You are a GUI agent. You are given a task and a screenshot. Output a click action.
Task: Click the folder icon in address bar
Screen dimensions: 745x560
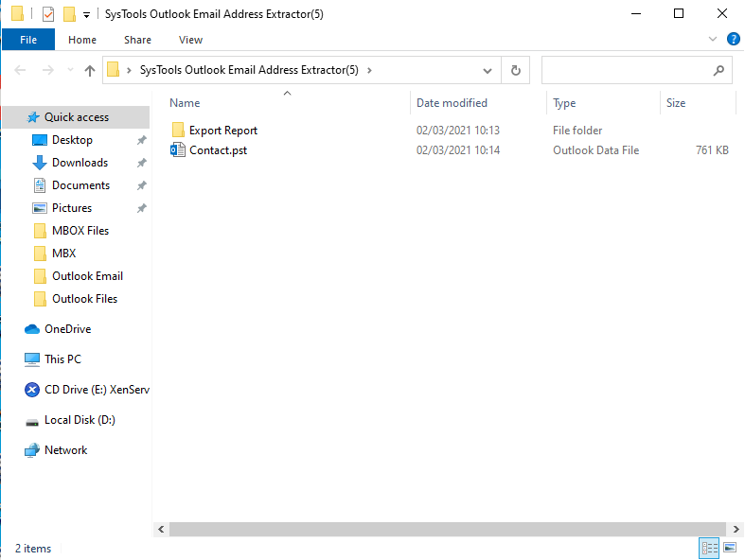coord(113,70)
